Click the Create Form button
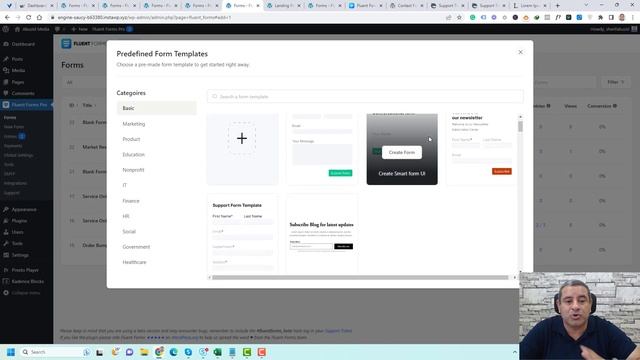 402,152
